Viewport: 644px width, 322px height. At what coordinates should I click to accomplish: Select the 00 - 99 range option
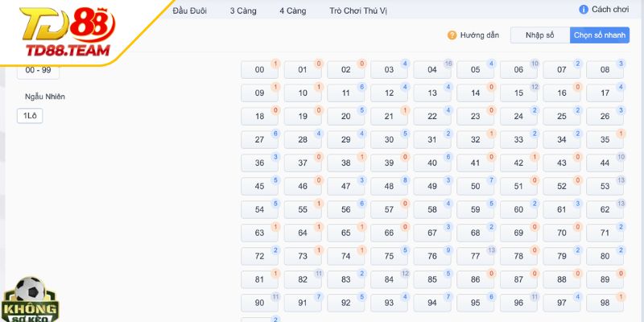(38, 70)
